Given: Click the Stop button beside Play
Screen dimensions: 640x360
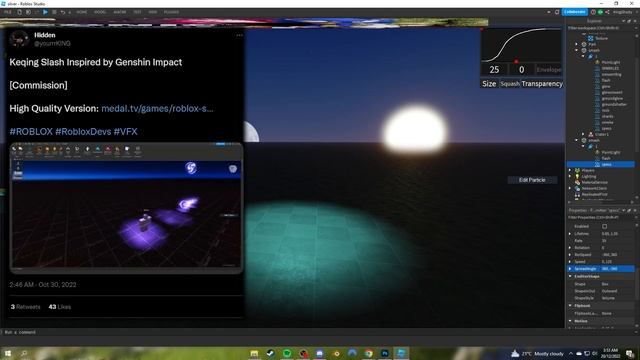Looking at the screenshot, I should (54, 12).
